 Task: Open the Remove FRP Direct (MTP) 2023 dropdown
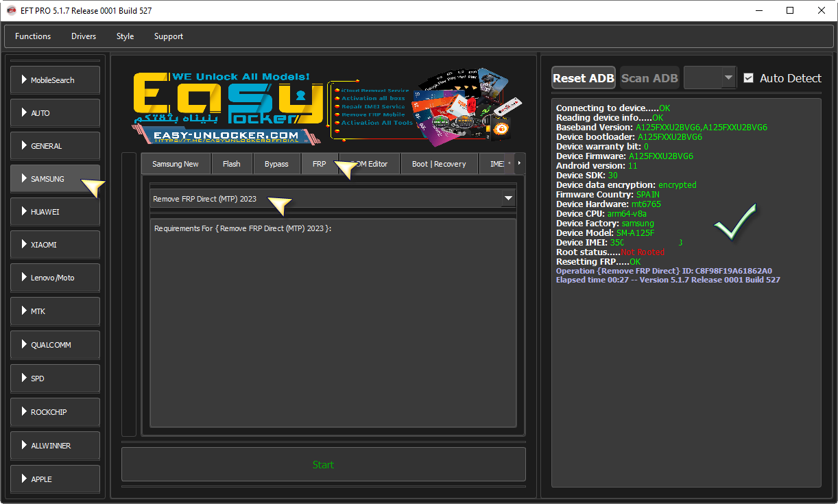click(333, 199)
